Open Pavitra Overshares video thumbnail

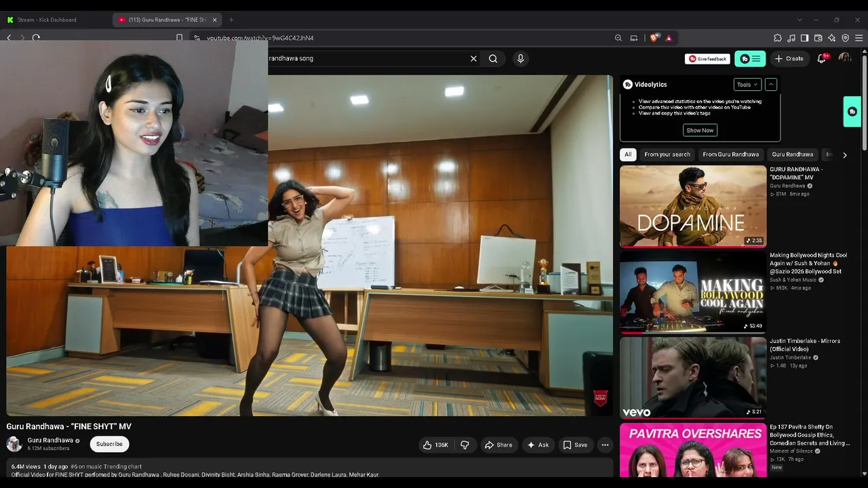tap(693, 450)
